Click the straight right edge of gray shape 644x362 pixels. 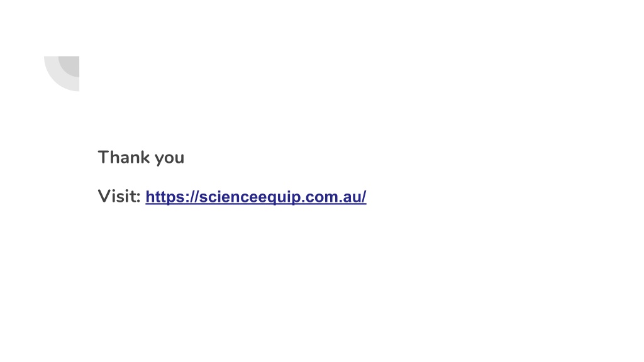(79, 74)
